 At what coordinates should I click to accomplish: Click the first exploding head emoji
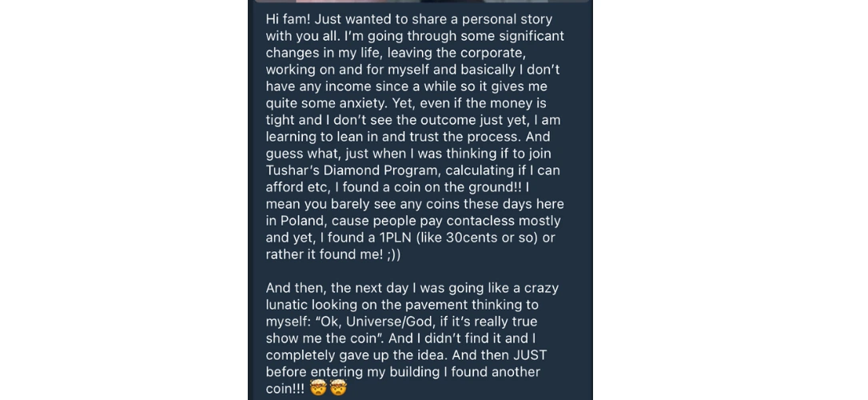point(318,390)
